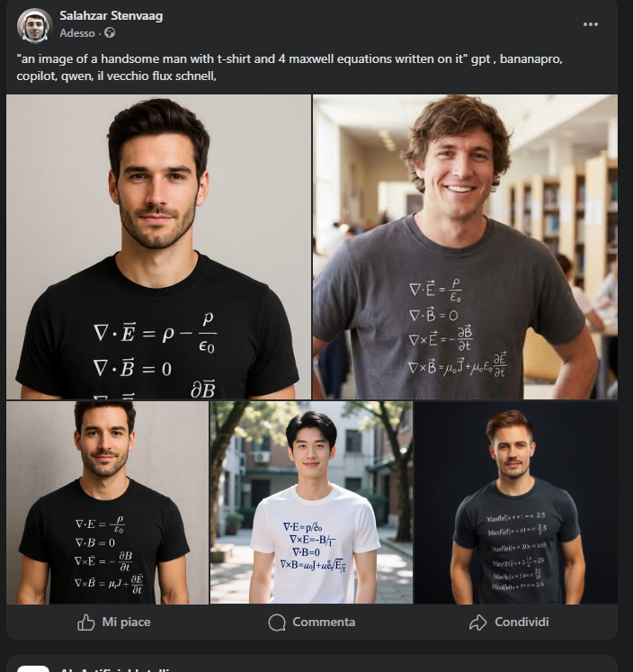This screenshot has height=672, width=633.
Task: Click the Commenta label
Action: 324,622
